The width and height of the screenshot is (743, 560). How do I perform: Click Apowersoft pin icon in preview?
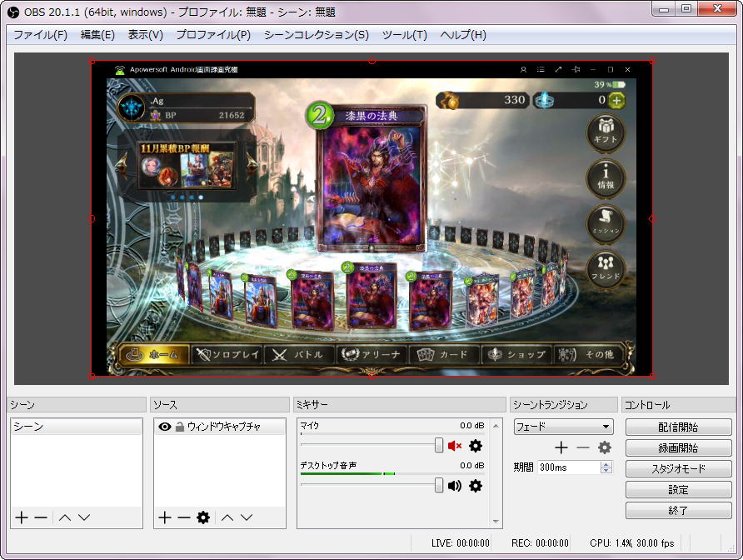coord(576,70)
